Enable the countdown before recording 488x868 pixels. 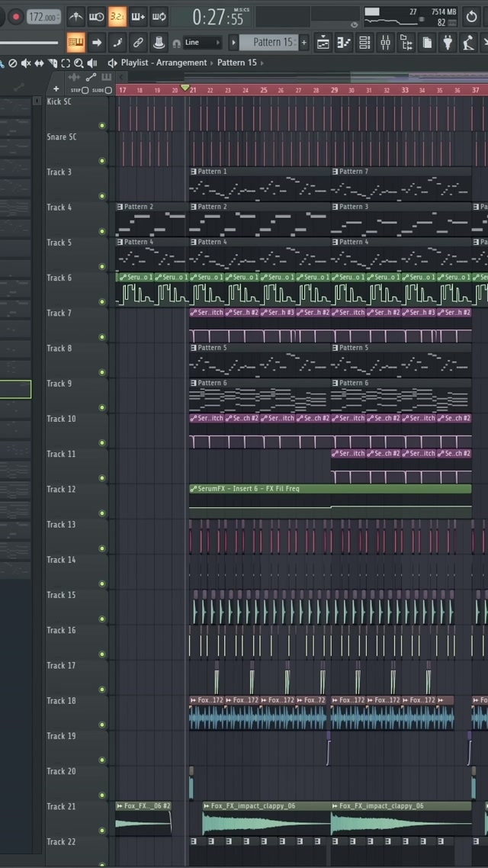pyautogui.click(x=117, y=16)
